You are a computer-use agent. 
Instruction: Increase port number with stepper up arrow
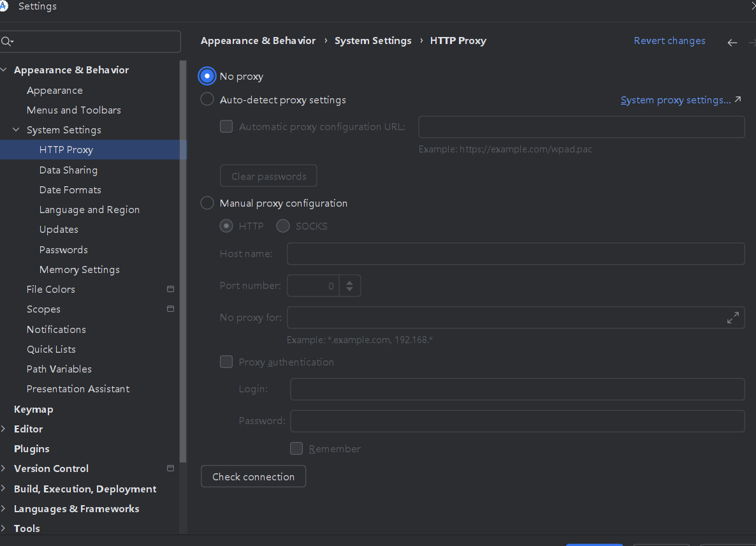click(x=349, y=281)
